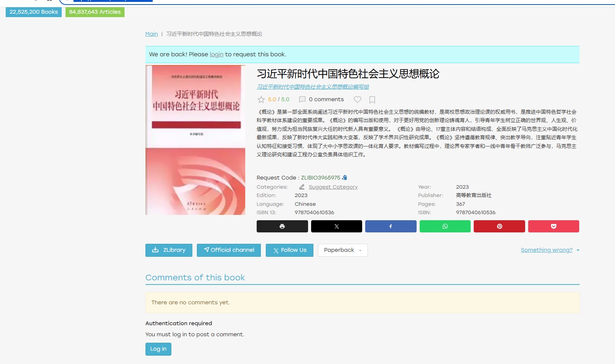
Task: Add the book to favorites with heart
Action: pos(357,100)
